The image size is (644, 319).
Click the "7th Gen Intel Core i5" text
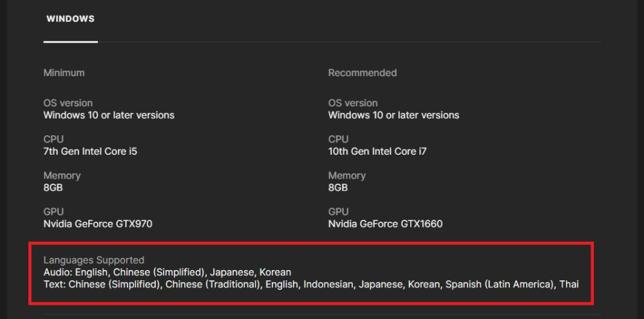pyautogui.click(x=90, y=151)
